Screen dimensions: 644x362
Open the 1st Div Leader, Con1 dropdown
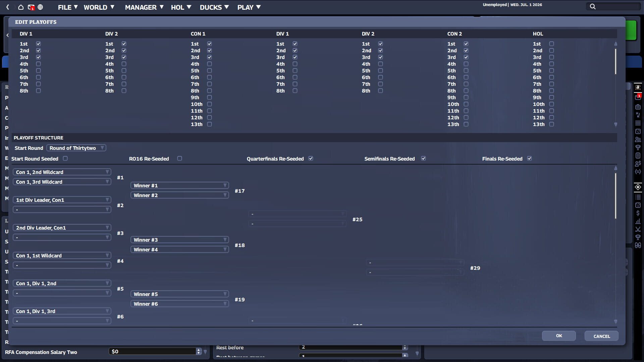(62, 200)
